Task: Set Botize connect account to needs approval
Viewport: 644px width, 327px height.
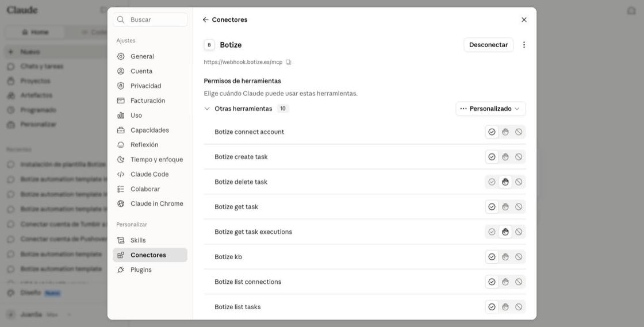Action: [x=505, y=132]
